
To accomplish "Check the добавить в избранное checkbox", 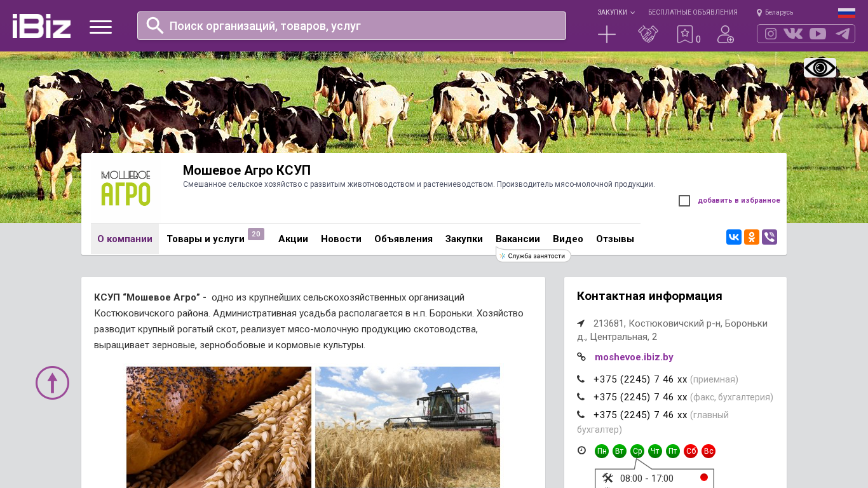I will click(684, 201).
